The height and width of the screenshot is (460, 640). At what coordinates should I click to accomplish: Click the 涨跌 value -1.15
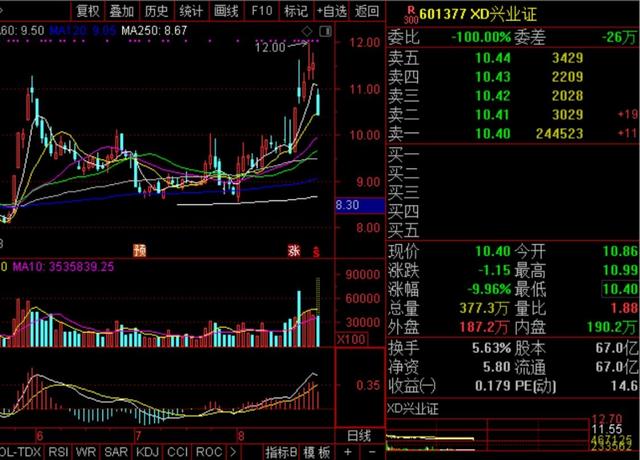(494, 270)
